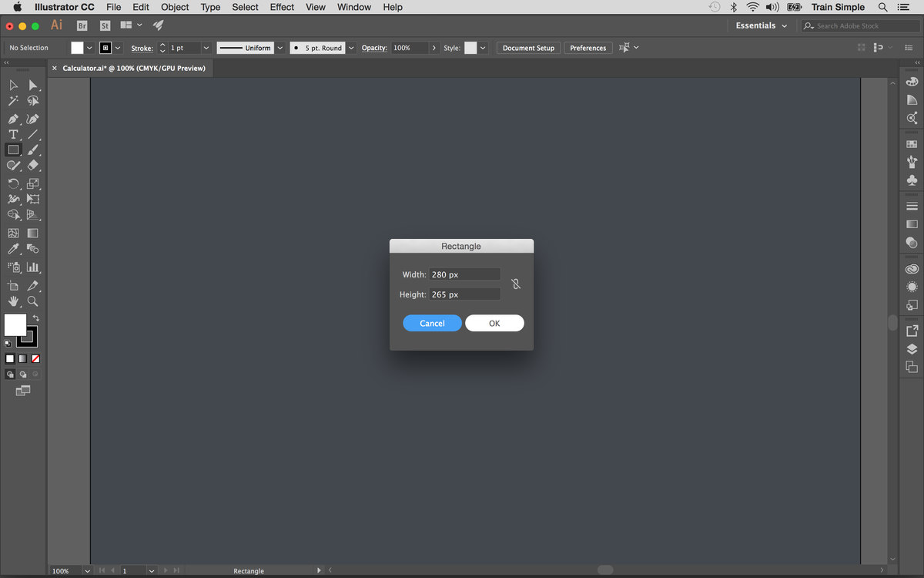Toggle the width/height constrain link in dialog
Image resolution: width=924 pixels, height=578 pixels.
pos(515,284)
